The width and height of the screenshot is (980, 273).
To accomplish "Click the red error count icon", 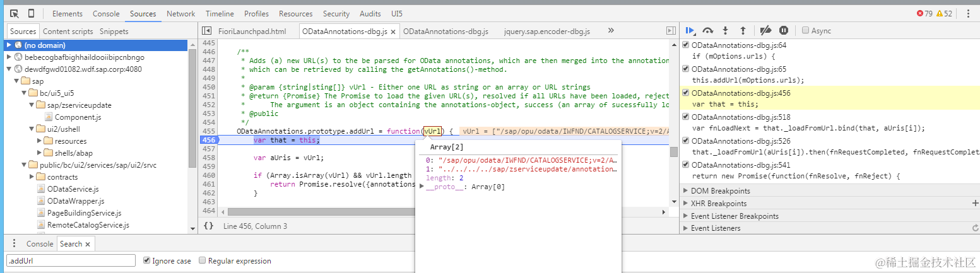I will point(919,13).
